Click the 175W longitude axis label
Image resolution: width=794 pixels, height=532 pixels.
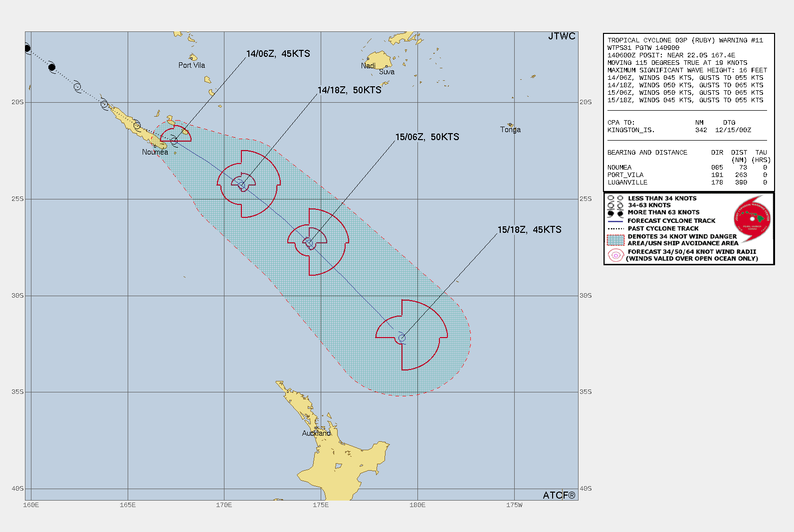click(514, 505)
